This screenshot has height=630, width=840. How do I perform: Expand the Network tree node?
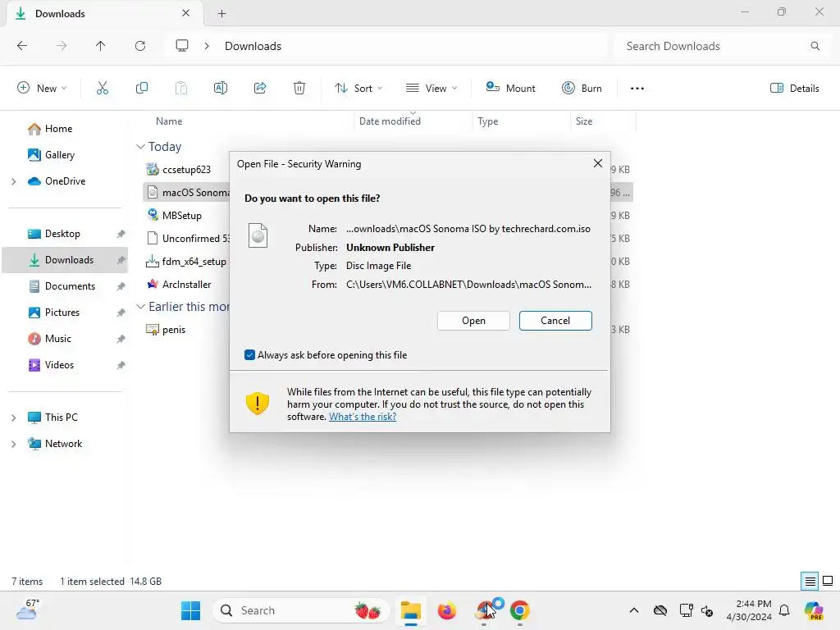click(13, 444)
